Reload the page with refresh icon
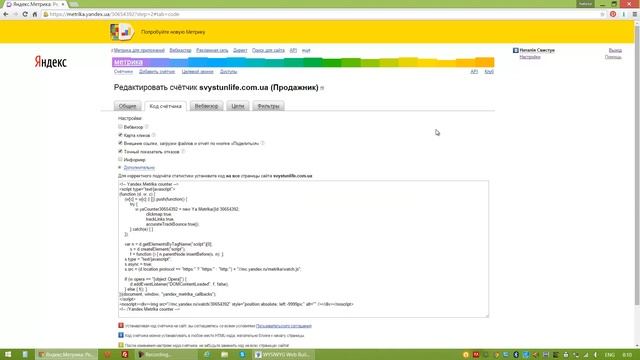Image resolution: width=640 pixels, height=360 pixels. point(25,14)
